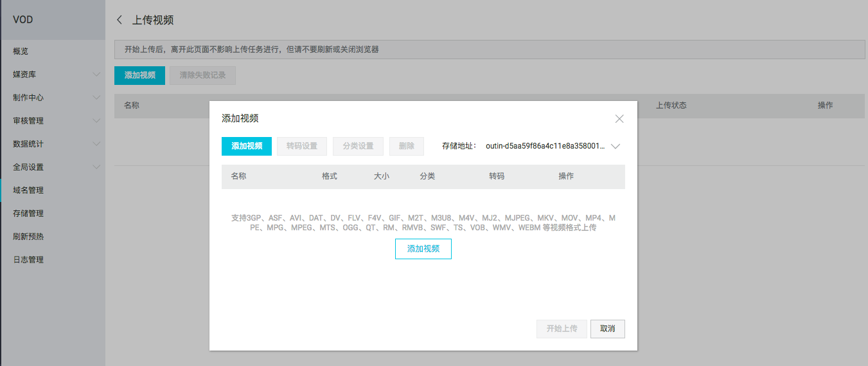The width and height of the screenshot is (868, 366).
Task: Open the 存储地址 dropdown arrow
Action: point(616,146)
